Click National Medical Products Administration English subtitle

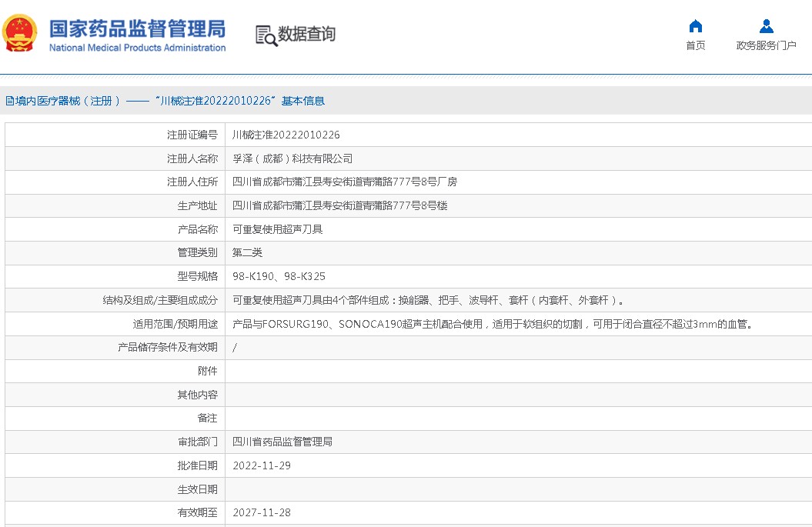tap(137, 48)
